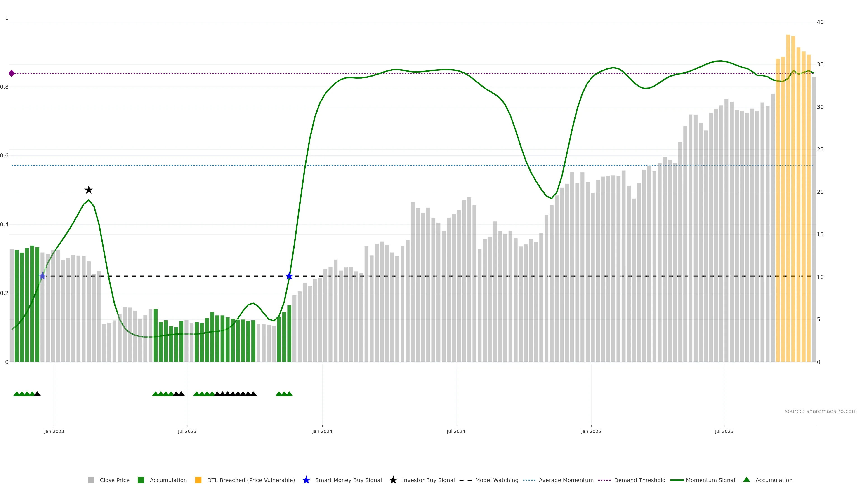
Task: Click Investor Buy Signal legend star icon
Action: 393,480
